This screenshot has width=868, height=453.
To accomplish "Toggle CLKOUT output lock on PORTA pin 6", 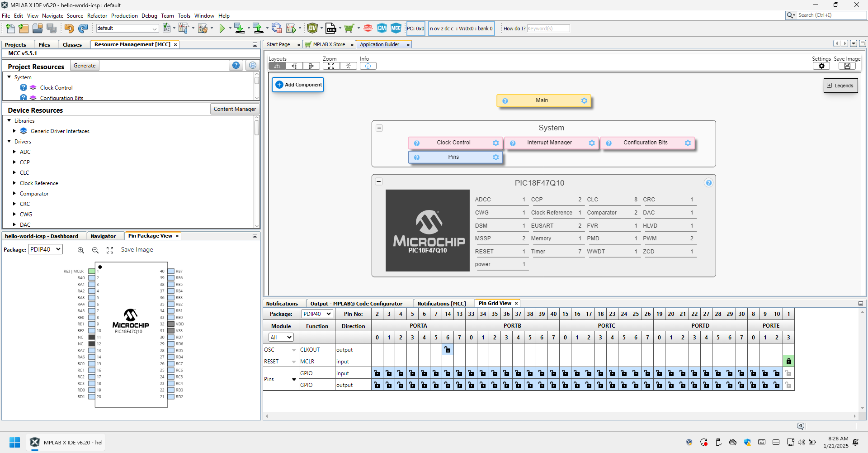I will point(448,350).
